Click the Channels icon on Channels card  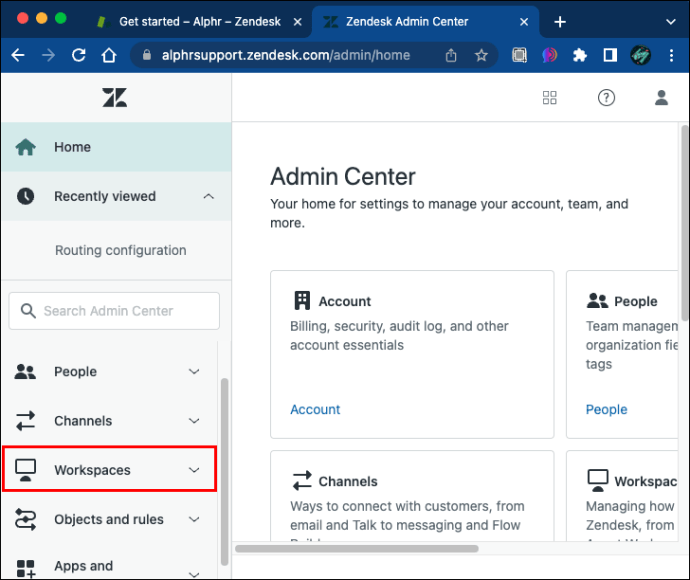(302, 481)
